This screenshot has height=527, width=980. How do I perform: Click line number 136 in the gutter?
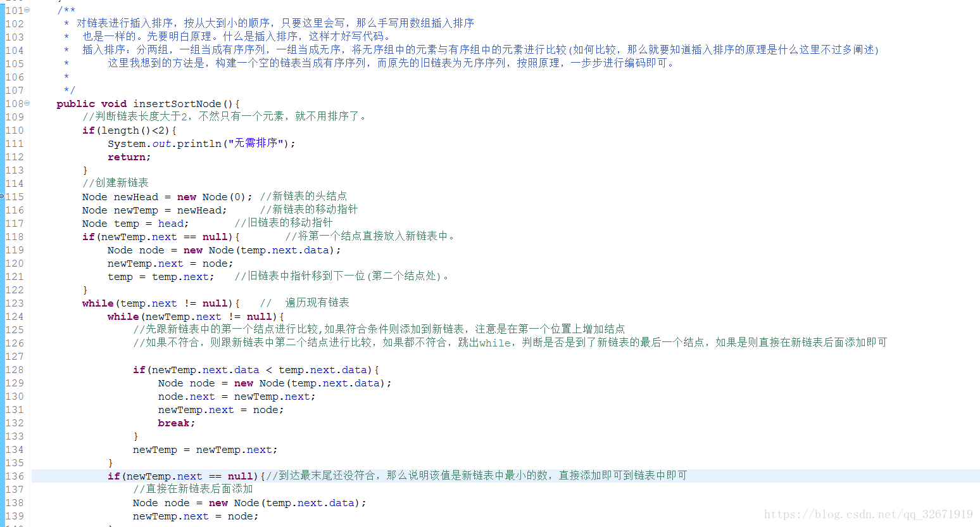click(15, 476)
